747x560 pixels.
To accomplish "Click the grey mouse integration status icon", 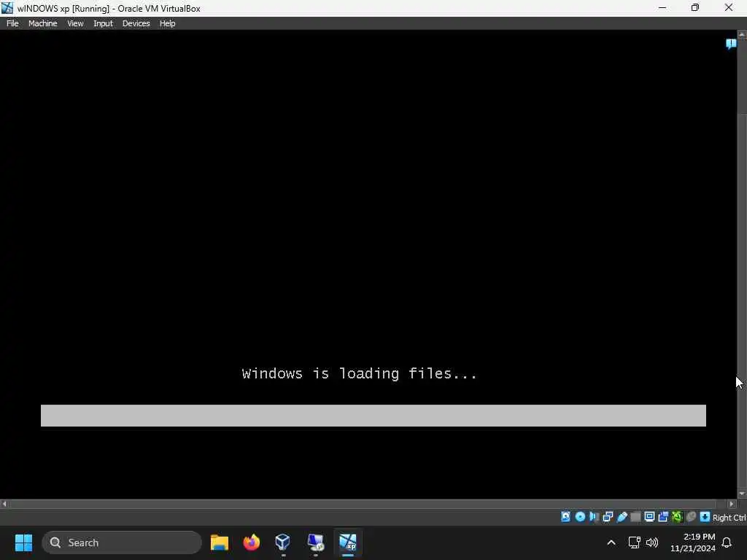I will (692, 517).
